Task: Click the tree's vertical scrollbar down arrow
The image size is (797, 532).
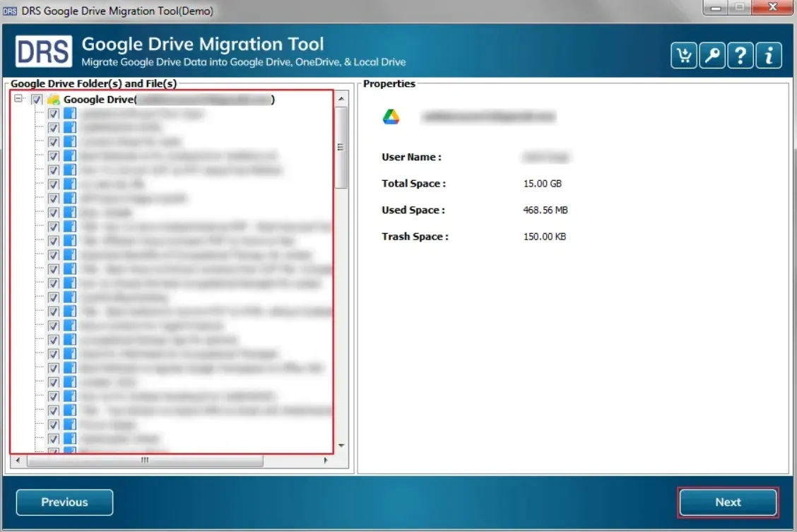Action: pos(341,446)
